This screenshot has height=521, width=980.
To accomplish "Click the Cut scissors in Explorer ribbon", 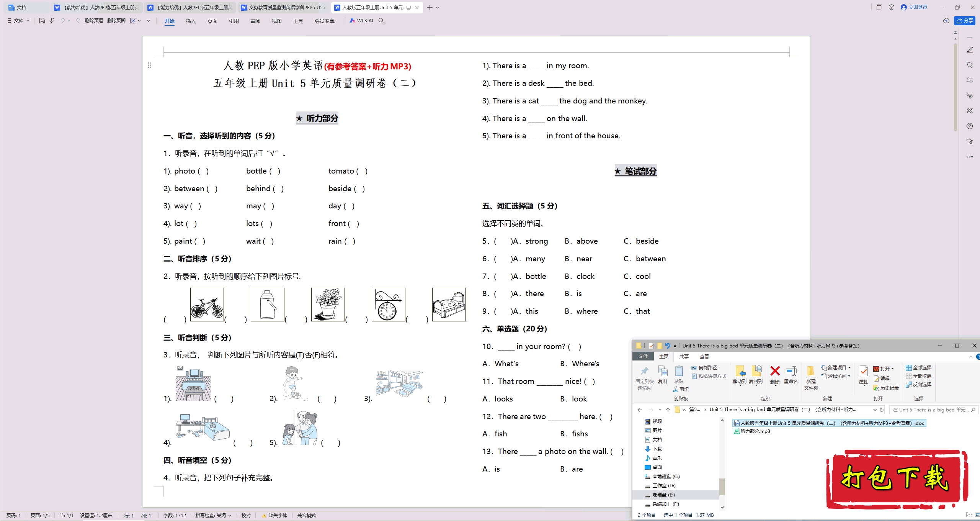I will 681,389.
